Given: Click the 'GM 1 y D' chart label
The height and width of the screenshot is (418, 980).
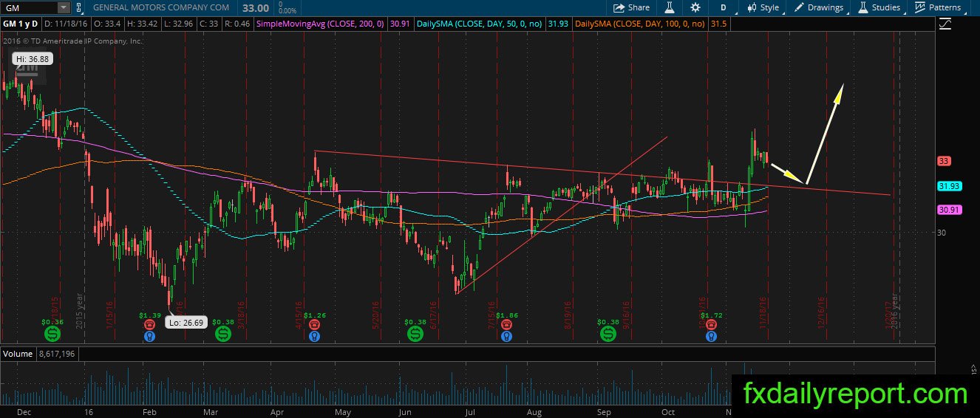Looking at the screenshot, I should click(19, 24).
